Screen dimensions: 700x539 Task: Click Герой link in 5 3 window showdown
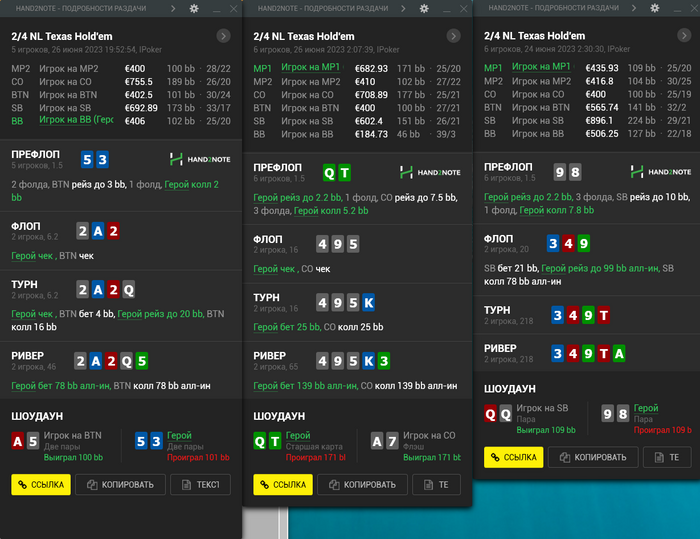[x=179, y=435]
